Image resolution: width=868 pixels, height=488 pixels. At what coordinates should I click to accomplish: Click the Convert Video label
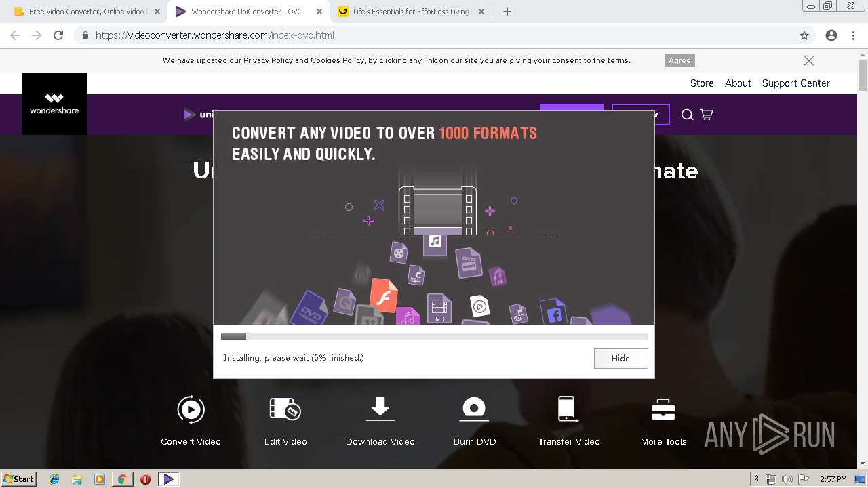tap(191, 441)
